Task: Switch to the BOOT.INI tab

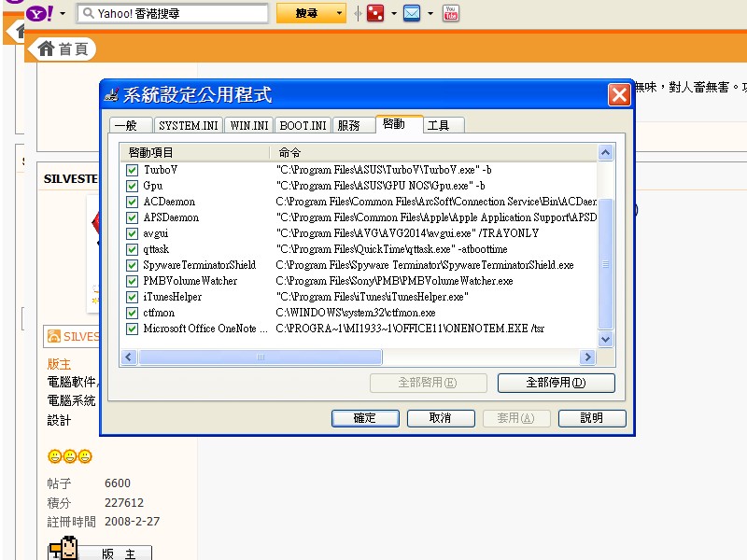Action: pos(303,125)
